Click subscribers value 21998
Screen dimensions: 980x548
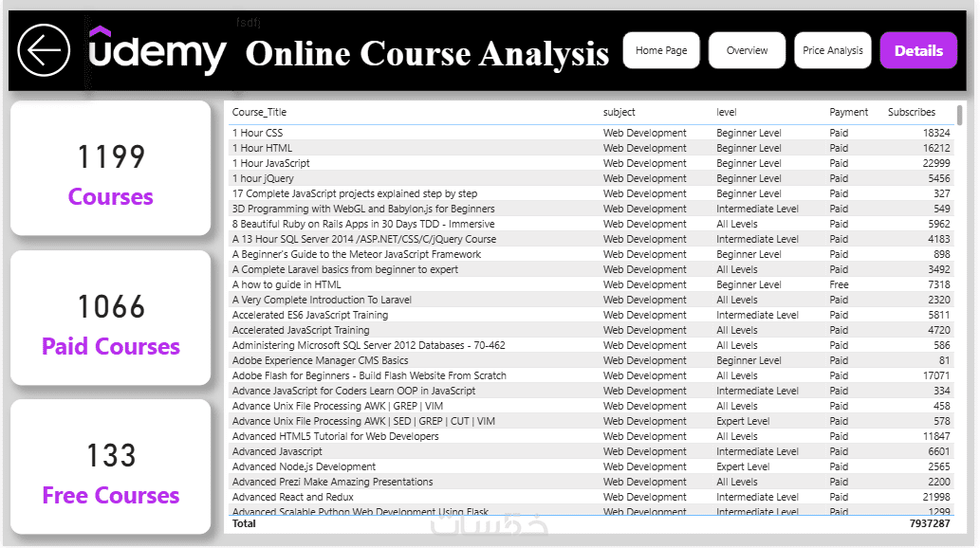(936, 497)
